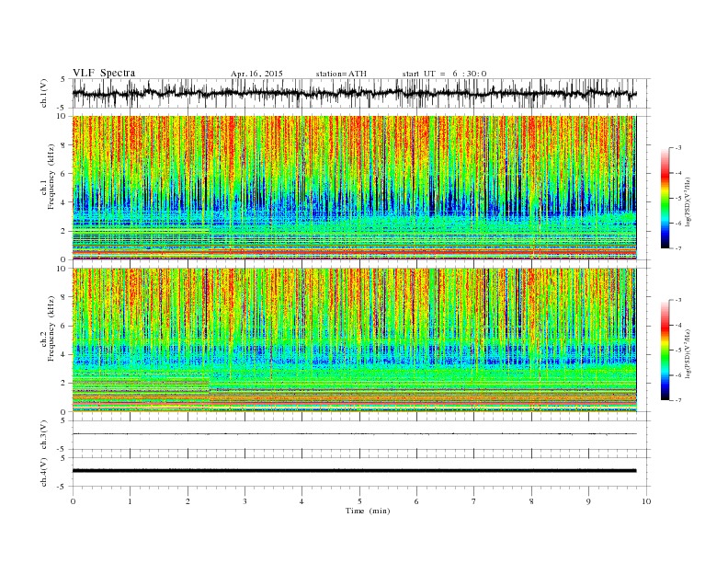Click the 'ch.4(V)' axis label
Screen dimensions: 728x563
[x=44, y=472]
